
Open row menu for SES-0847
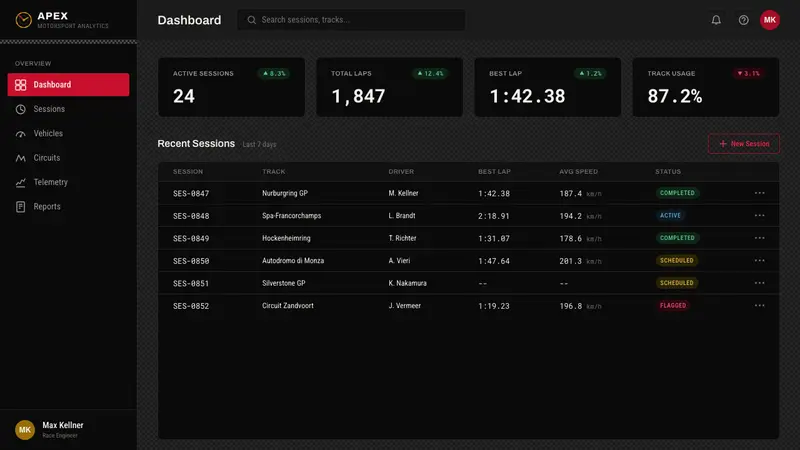click(x=759, y=193)
